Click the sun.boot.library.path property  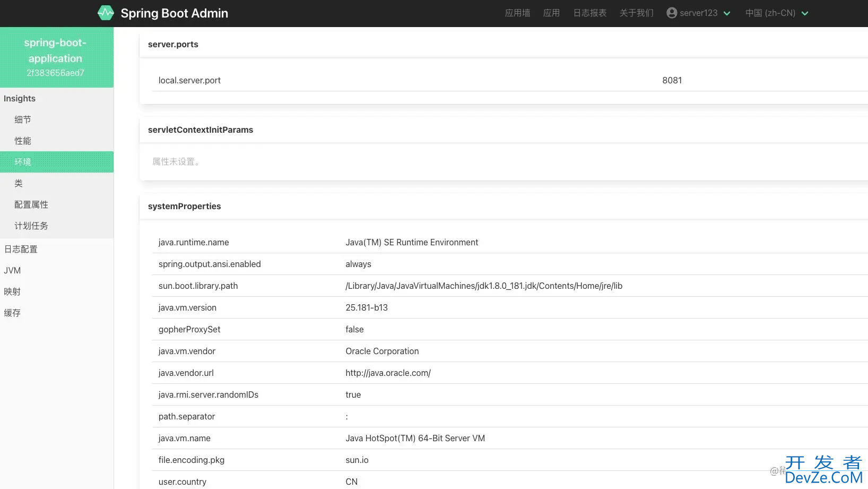click(x=198, y=286)
